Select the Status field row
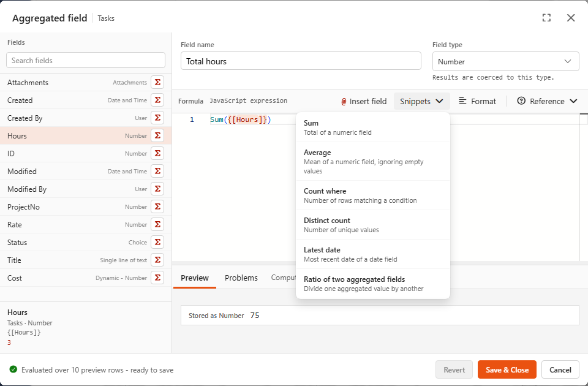This screenshot has height=386, width=588. pyautogui.click(x=86, y=242)
